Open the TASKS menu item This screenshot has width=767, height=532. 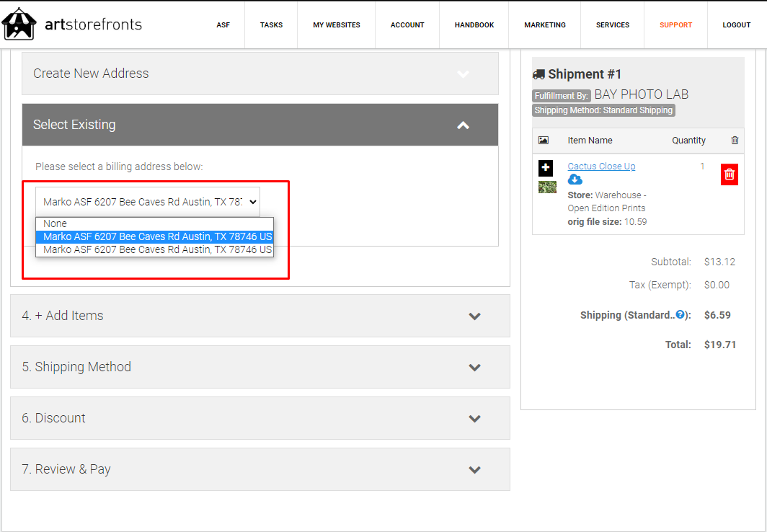tap(272, 25)
